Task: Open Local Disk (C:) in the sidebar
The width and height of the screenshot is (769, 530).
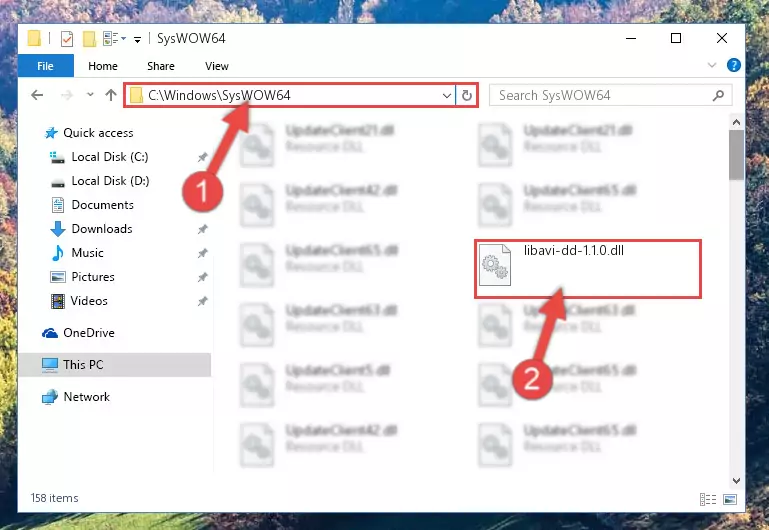Action: pos(99,157)
